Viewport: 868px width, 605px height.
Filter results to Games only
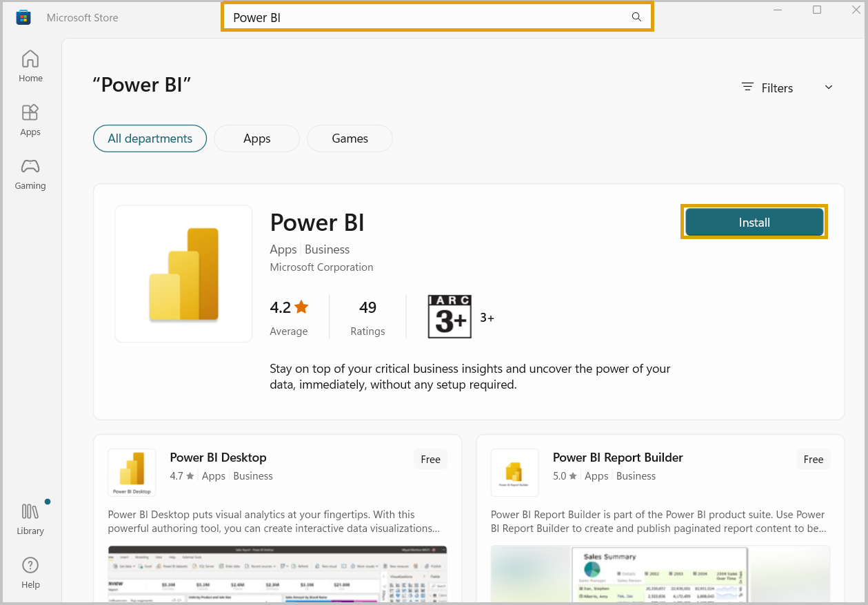tap(350, 138)
